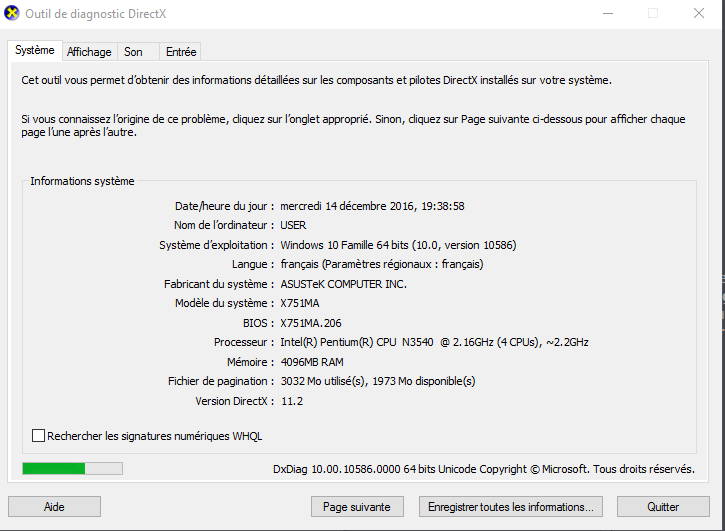Click manufacturer value ASUSTeK COMPUTER INC.
This screenshot has width=725, height=531.
point(344,284)
